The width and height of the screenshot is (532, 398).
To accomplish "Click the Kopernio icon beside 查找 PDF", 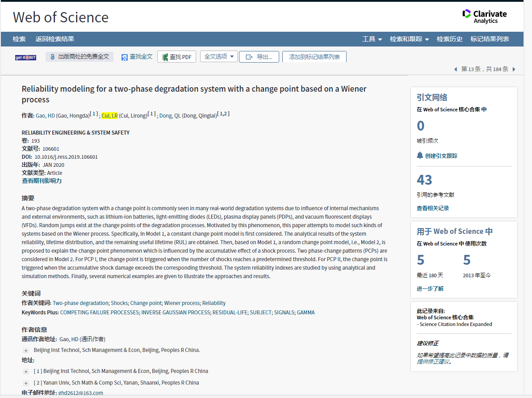I will pyautogui.click(x=165, y=57).
